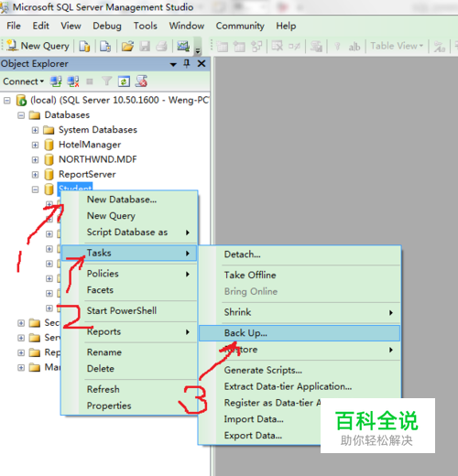
Task: Click the (local) server icon
Action: click(x=21, y=100)
